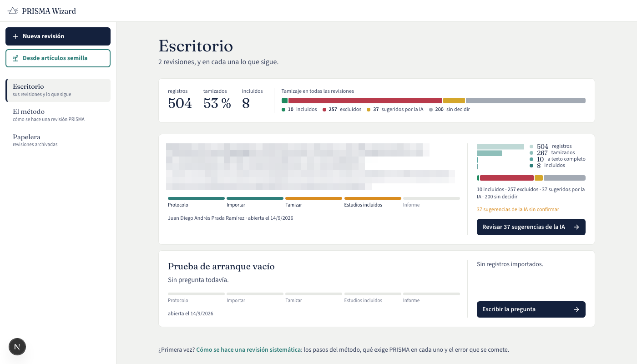Select the yellow sugeridos segment in the Tamizaje summary bar
The height and width of the screenshot is (364, 637).
click(454, 101)
